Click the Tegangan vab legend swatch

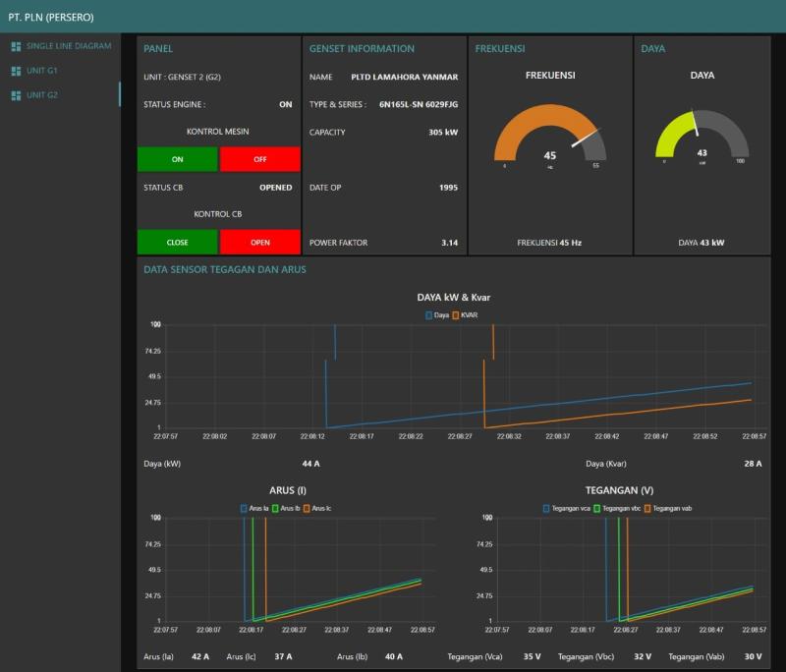648,508
